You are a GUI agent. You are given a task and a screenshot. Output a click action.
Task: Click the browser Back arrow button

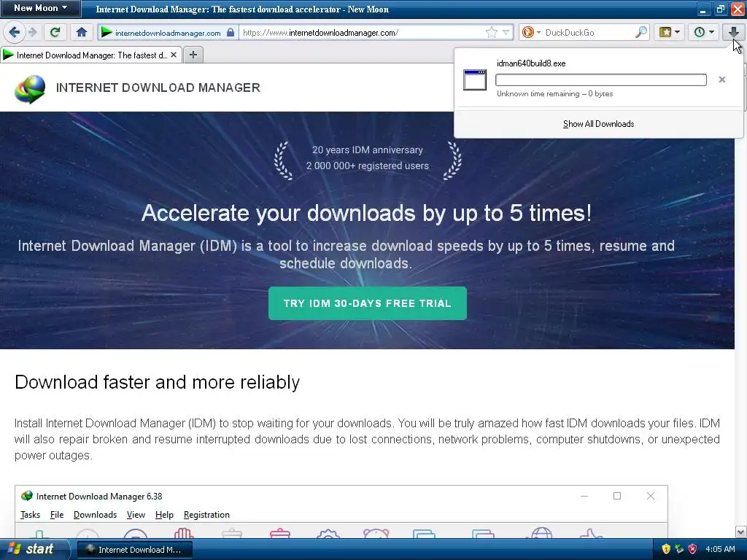[x=14, y=32]
